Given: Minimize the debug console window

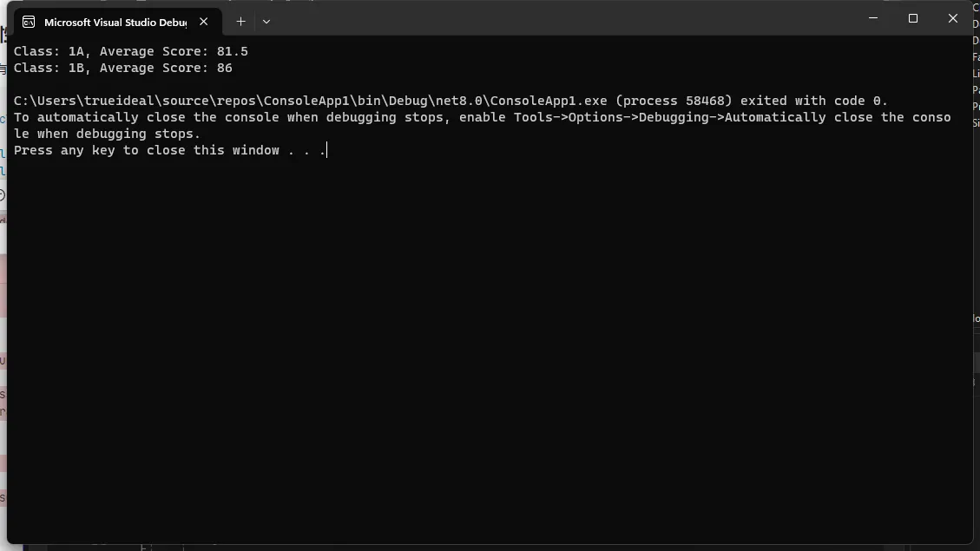Looking at the screenshot, I should pos(873,18).
